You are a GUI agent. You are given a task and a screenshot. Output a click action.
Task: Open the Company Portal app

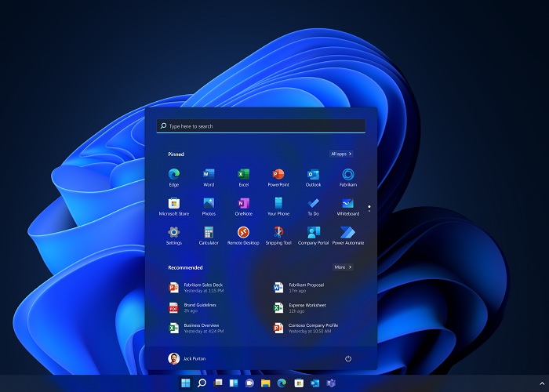pyautogui.click(x=313, y=236)
